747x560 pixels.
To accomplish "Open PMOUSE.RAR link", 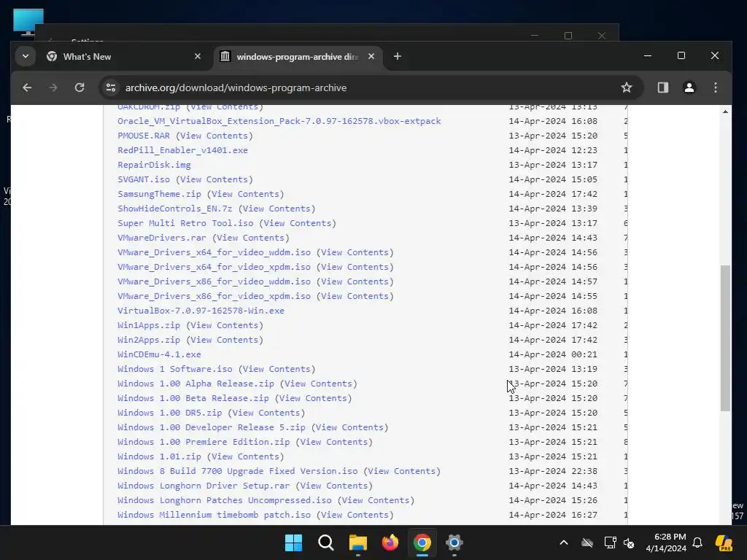I will pos(144,136).
